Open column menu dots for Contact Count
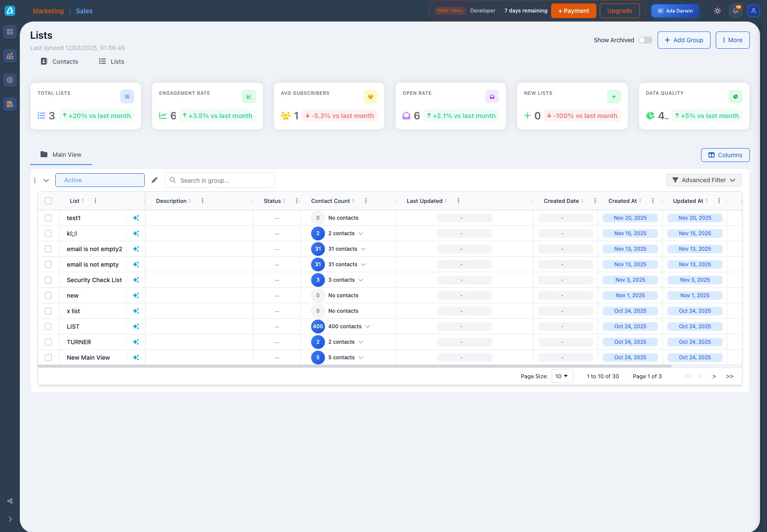 366,201
